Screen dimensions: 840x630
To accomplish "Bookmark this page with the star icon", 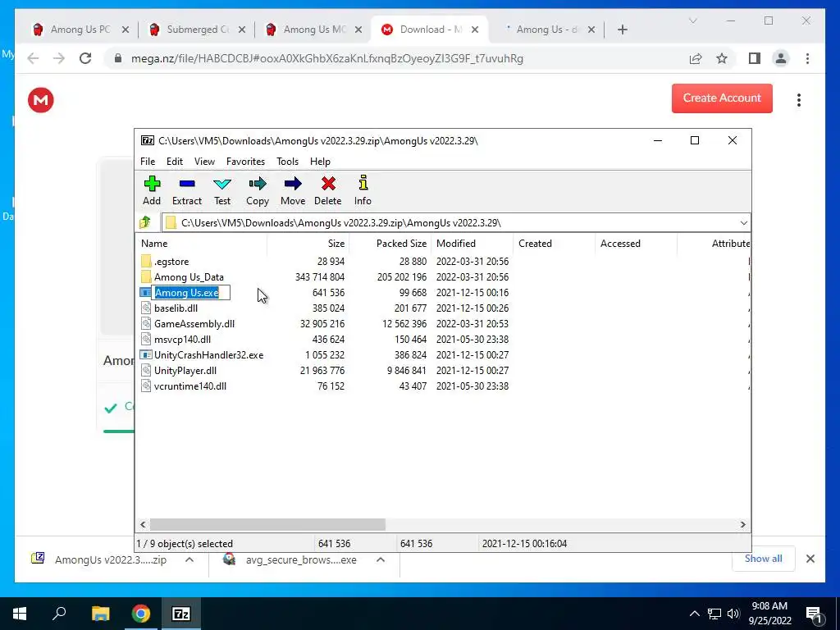I will tap(722, 58).
